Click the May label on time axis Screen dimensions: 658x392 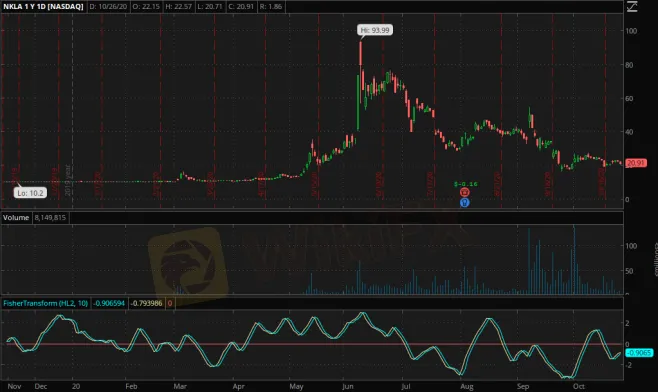click(296, 387)
